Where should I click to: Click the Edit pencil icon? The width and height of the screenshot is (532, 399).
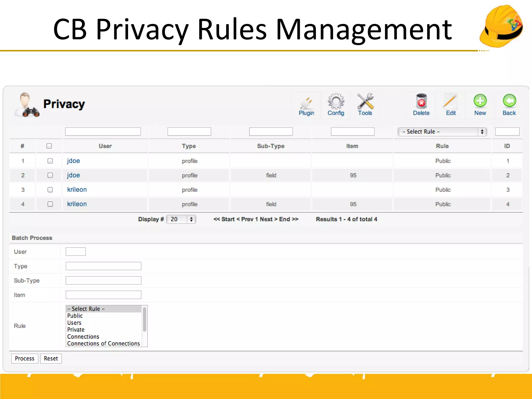451,105
